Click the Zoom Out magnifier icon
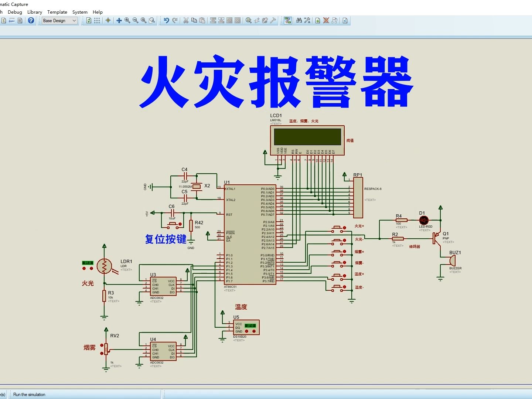 135,20
